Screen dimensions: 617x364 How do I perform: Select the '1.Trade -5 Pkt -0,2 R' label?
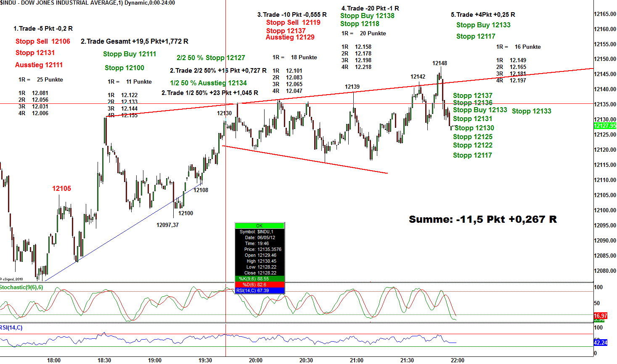click(x=43, y=29)
